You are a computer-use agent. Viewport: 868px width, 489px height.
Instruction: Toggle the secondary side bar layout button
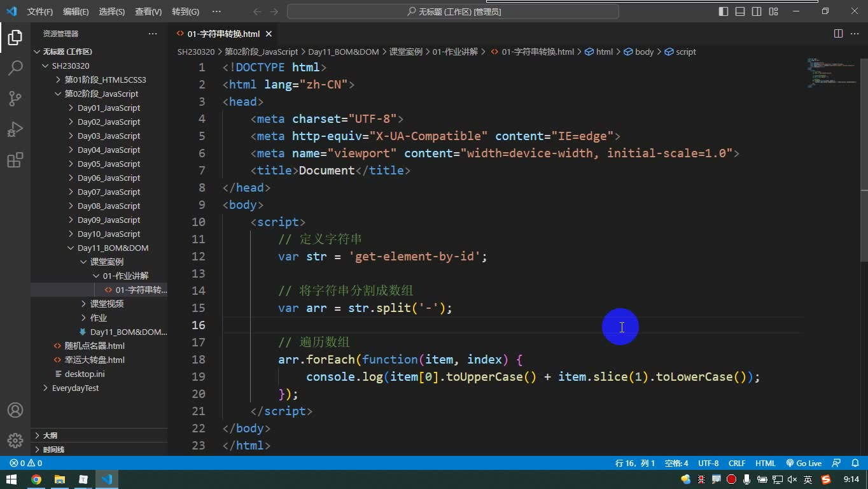coord(757,11)
